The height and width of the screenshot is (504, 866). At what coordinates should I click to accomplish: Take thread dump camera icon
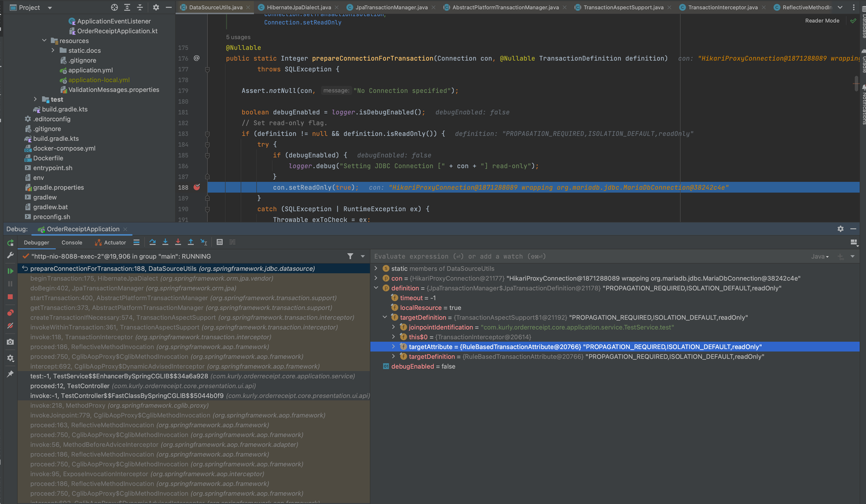(10, 342)
